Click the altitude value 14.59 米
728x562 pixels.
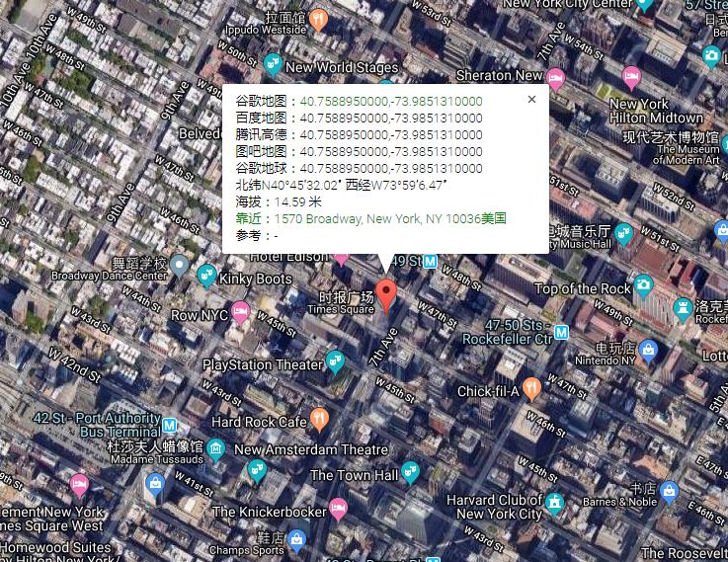297,201
